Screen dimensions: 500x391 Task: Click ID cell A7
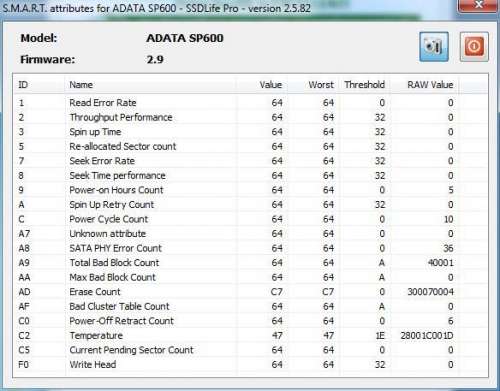click(24, 234)
